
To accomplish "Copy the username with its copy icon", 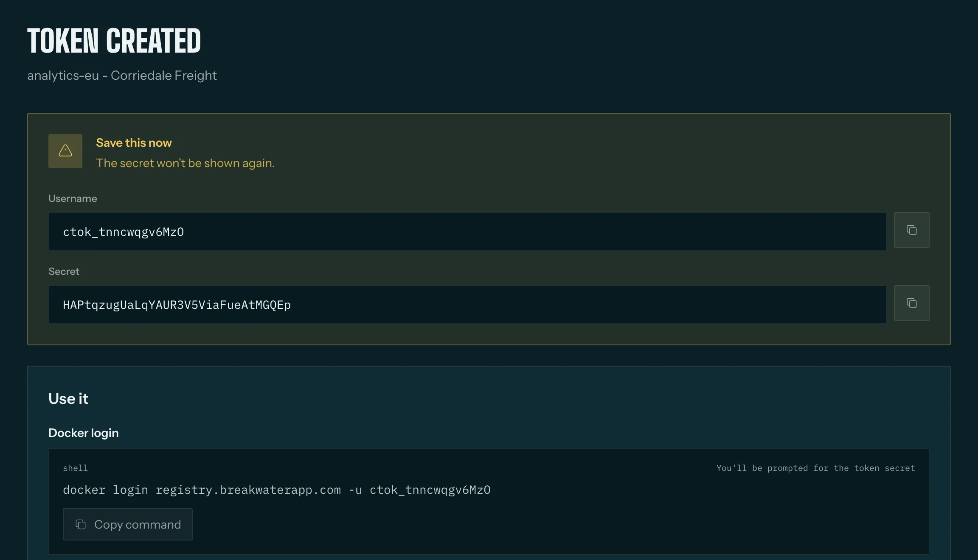I will pos(911,230).
